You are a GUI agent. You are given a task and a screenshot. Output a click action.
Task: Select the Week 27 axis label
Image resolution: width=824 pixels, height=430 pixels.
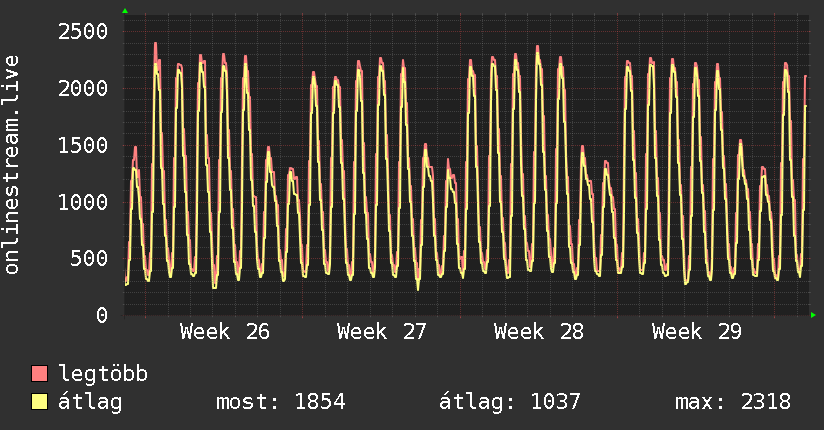click(382, 332)
